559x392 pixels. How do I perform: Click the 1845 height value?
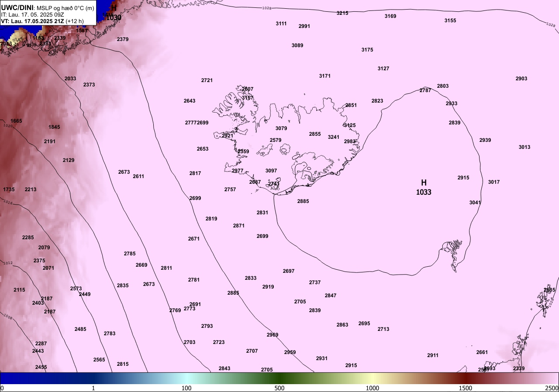pos(54,127)
